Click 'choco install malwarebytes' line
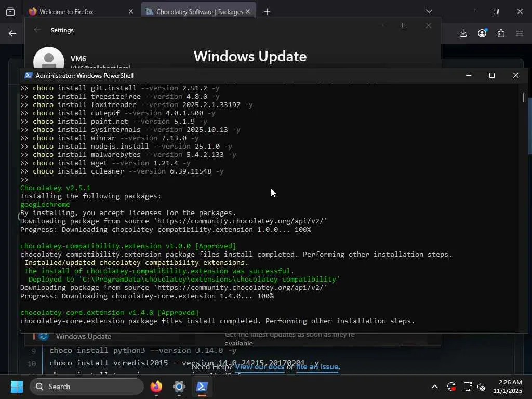The width and height of the screenshot is (532, 399). pos(128,155)
